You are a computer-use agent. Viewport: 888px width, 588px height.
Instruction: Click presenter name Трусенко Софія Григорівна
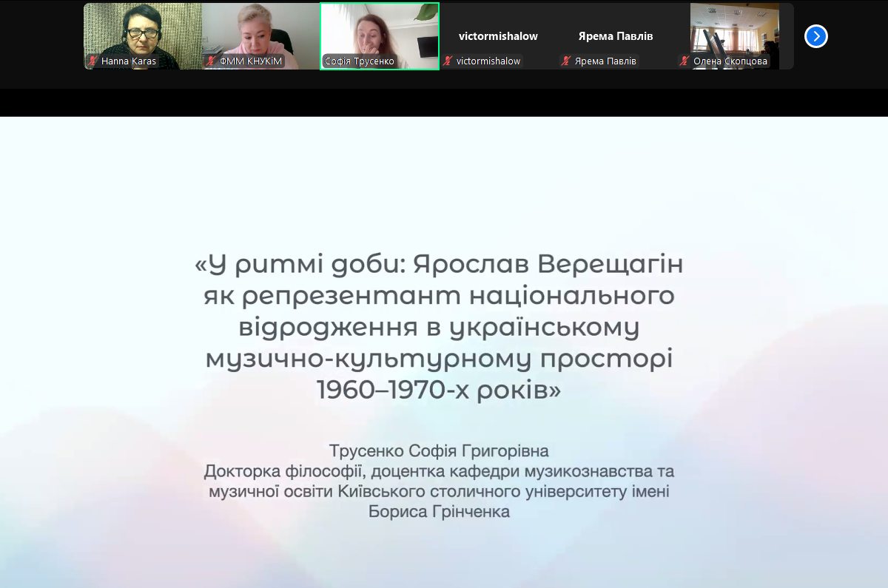(x=439, y=450)
